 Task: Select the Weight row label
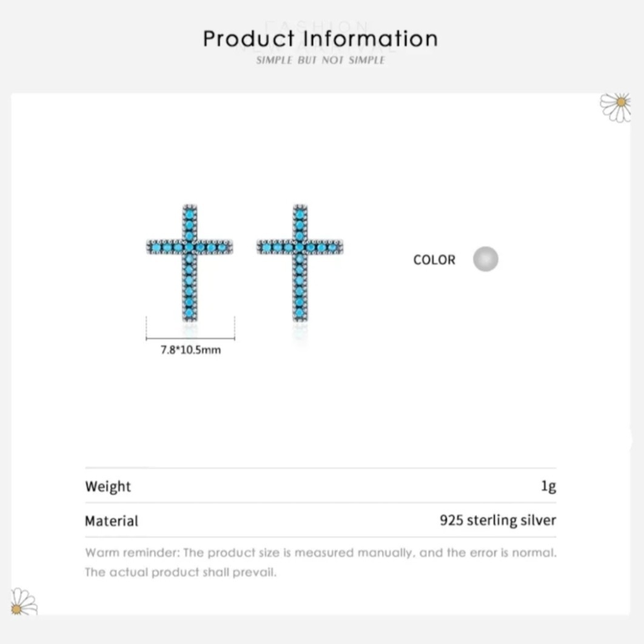click(108, 486)
